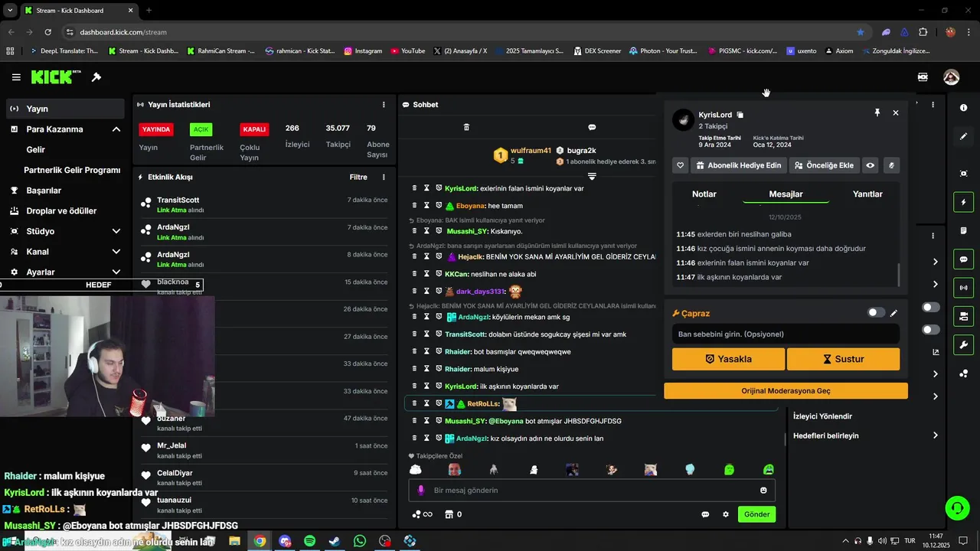
Task: Open chat settings gear icon
Action: pyautogui.click(x=726, y=514)
